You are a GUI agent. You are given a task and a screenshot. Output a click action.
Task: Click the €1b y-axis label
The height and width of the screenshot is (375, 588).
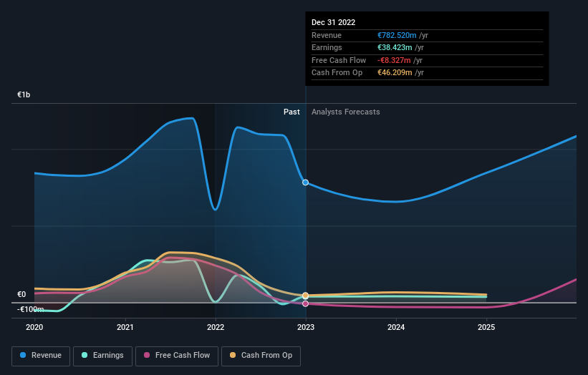point(24,94)
